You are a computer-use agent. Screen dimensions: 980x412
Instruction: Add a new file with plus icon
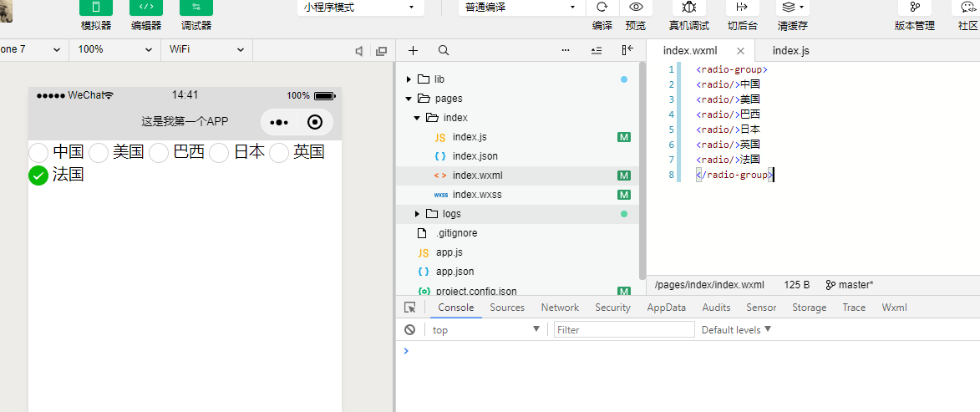413,50
